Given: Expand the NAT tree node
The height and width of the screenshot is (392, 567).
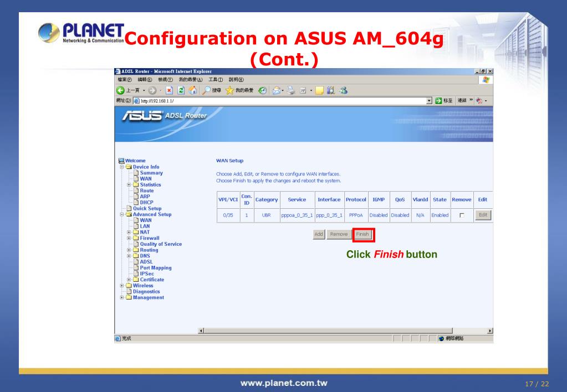Looking at the screenshot, I should [x=129, y=233].
